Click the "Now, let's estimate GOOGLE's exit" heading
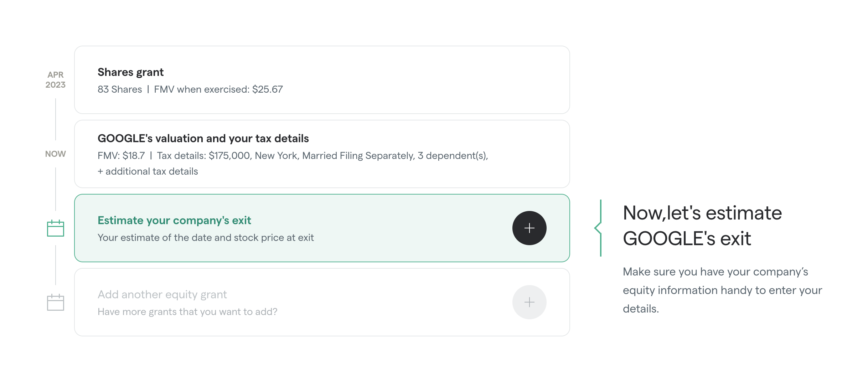Viewport: 868px width, 382px height. 702,226
